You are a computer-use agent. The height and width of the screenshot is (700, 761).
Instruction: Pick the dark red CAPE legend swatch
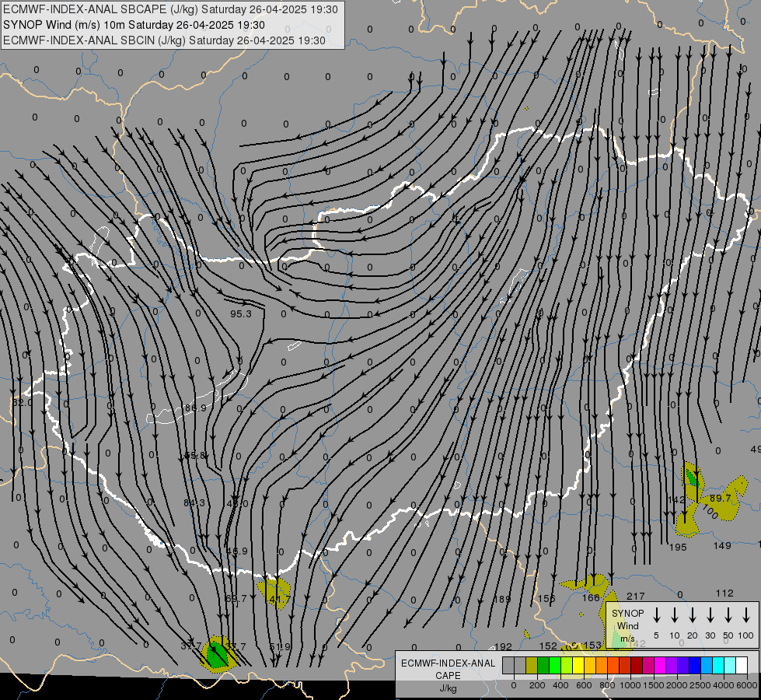[637, 666]
